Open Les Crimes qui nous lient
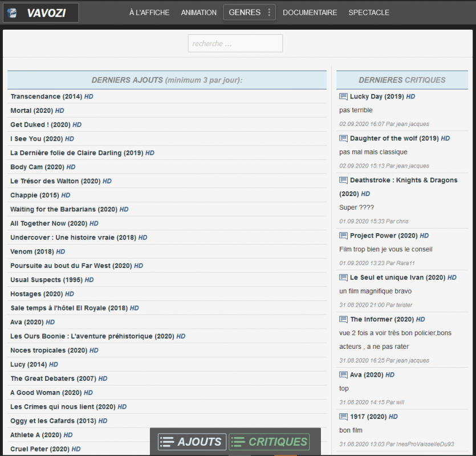Screen dimensions: 476x456 point(68,407)
